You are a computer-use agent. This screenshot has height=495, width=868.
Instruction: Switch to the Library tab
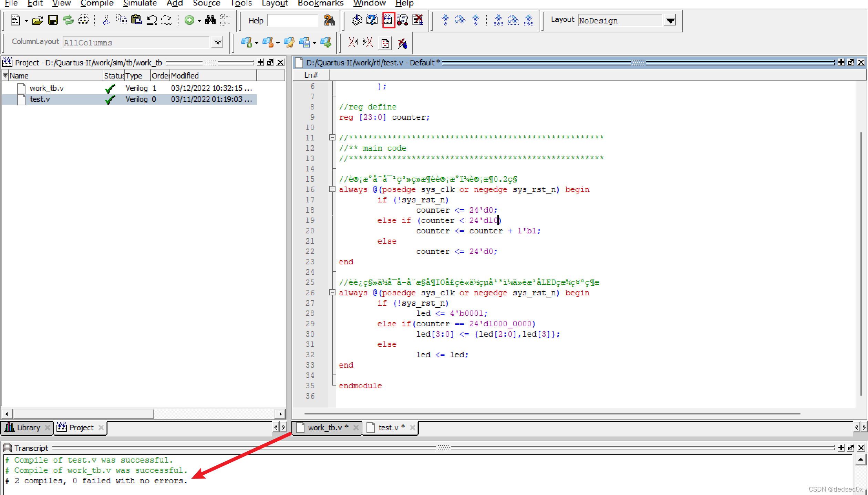[28, 428]
